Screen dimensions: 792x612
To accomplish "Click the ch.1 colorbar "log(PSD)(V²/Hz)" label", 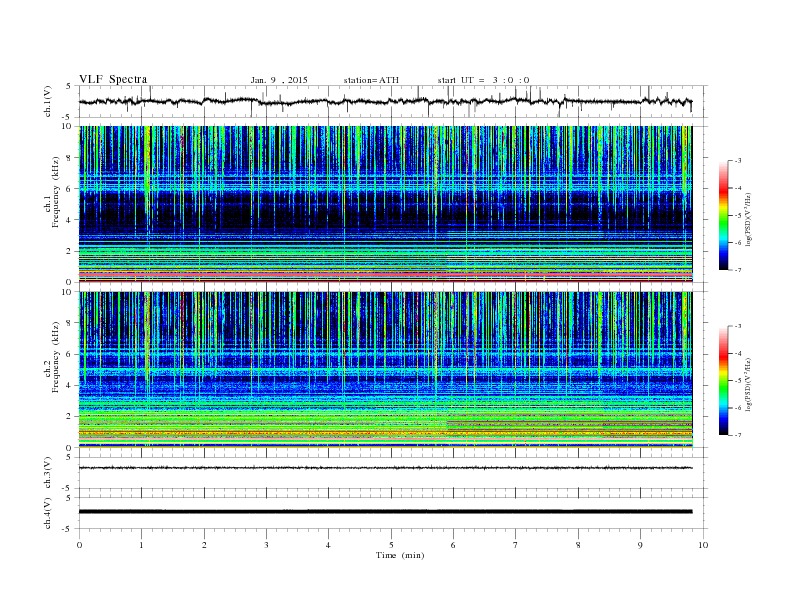I will coord(750,219).
